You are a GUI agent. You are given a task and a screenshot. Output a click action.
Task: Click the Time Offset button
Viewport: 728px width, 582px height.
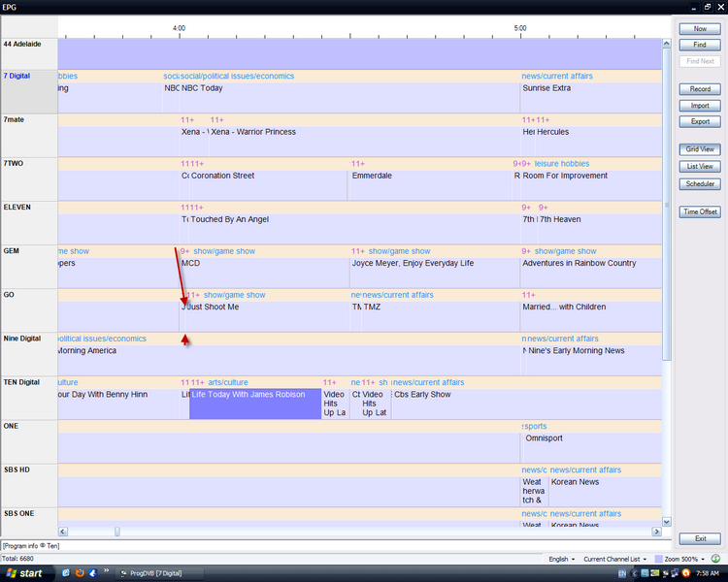click(700, 211)
